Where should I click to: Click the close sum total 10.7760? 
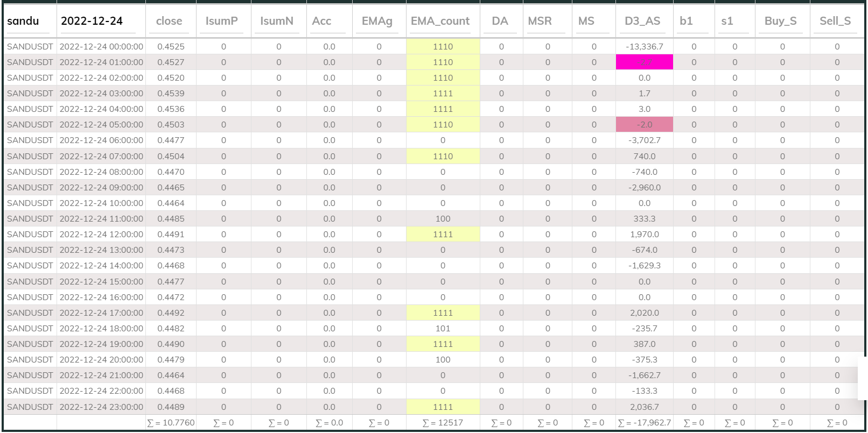(171, 423)
